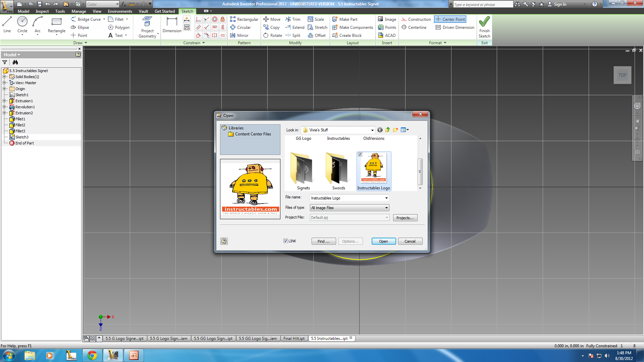Expand the Draw panel dropdown

click(x=80, y=43)
